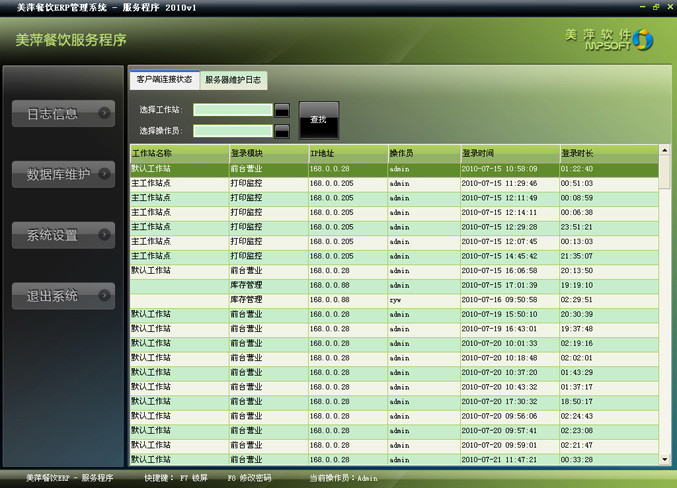This screenshot has width=677, height=488.
Task: Switch to the 服务器维护日志 tab
Action: (233, 80)
